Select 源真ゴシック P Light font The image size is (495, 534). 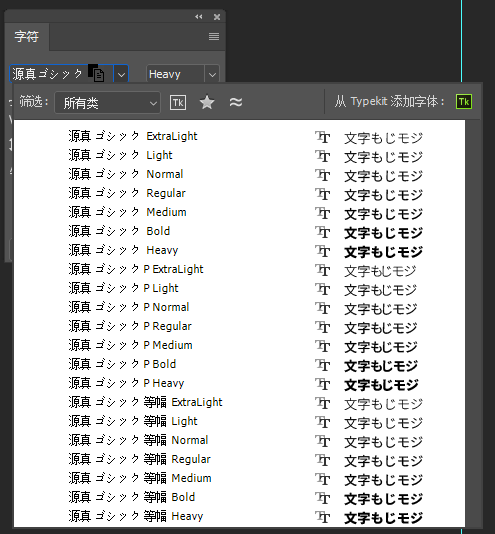pos(239,288)
